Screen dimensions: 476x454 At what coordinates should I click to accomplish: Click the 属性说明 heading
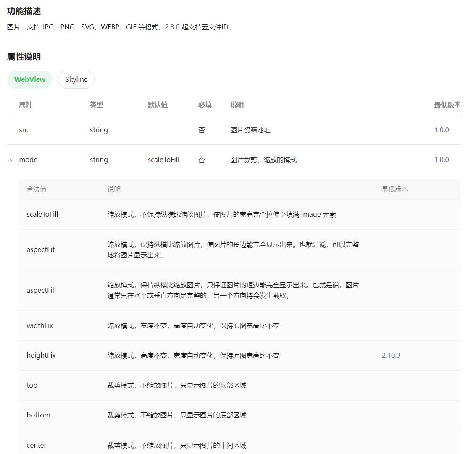click(24, 57)
